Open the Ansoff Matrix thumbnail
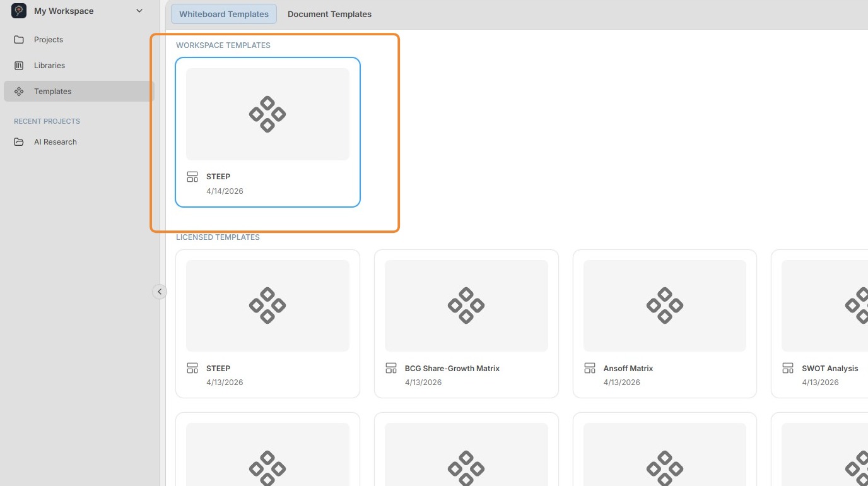Image resolution: width=868 pixels, height=486 pixels. click(x=665, y=305)
